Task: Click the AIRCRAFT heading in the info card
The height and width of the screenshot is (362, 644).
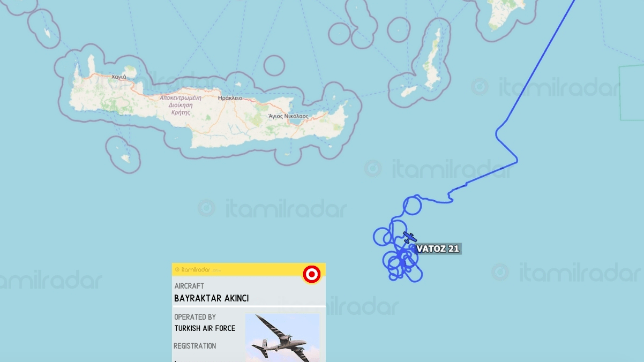Action: pos(189,286)
